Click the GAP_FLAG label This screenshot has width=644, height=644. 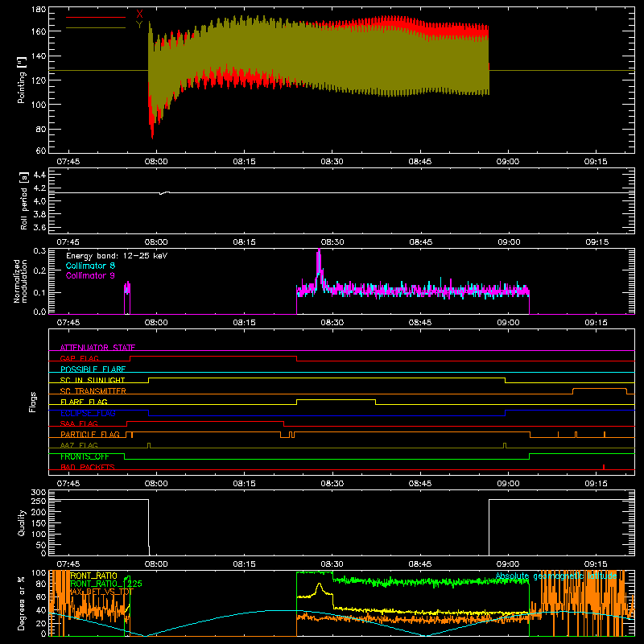tap(79, 358)
